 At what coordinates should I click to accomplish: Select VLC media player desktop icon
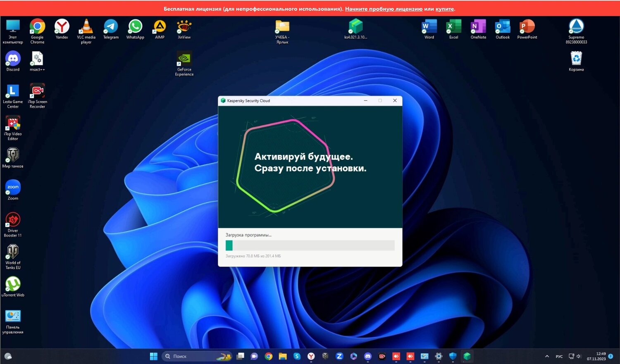coord(86,31)
